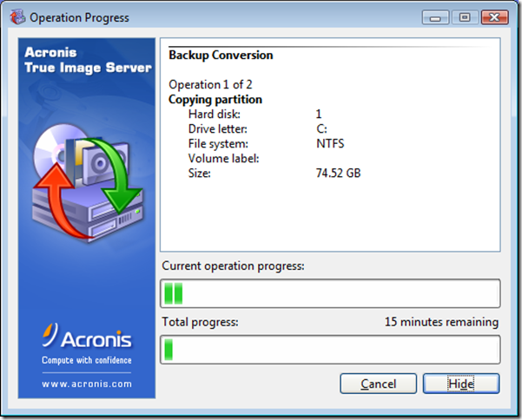Viewport: 522px width, 420px height.
Task: Click the Copying partition label
Action: coord(215,100)
